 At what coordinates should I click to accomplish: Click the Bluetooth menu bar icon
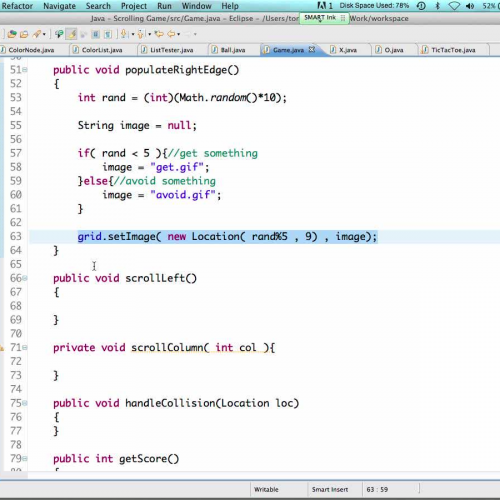coord(438,6)
